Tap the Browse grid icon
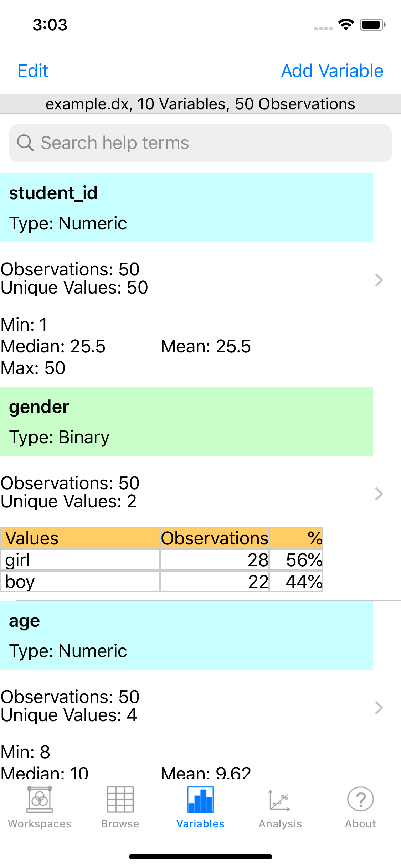Image resolution: width=401 pixels, height=868 pixels. (x=120, y=799)
